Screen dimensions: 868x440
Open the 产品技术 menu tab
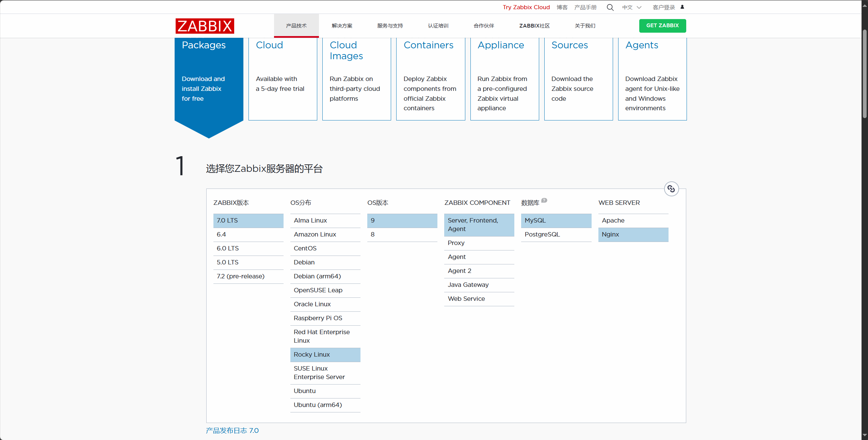[296, 26]
